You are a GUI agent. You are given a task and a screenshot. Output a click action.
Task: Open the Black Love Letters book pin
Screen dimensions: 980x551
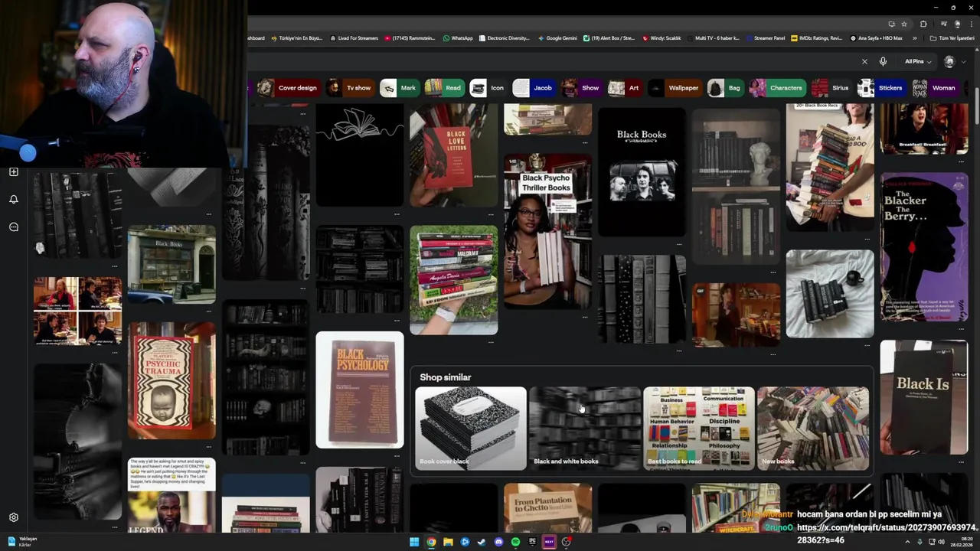(453, 157)
